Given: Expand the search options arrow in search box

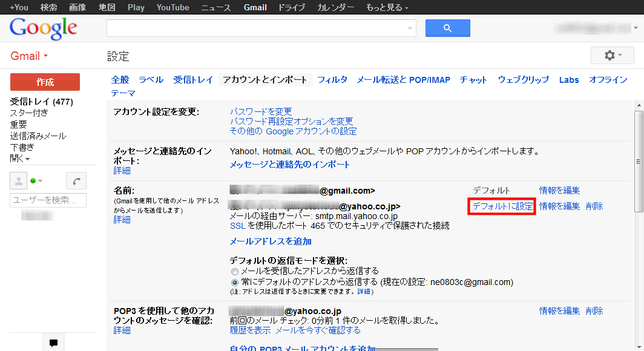Looking at the screenshot, I should click(410, 28).
